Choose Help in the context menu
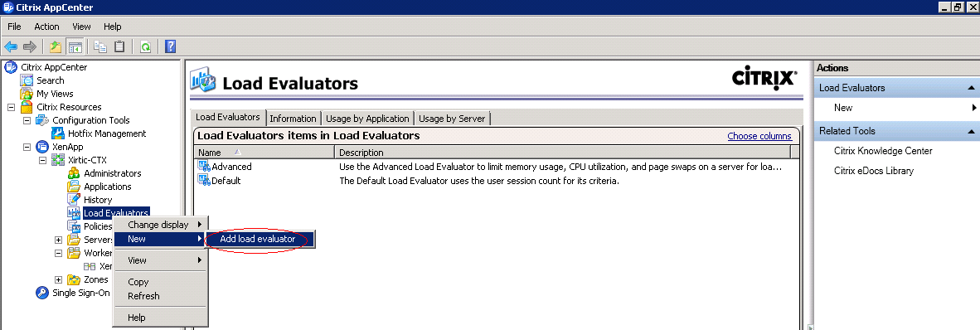This screenshot has width=980, height=330. pyautogui.click(x=159, y=318)
